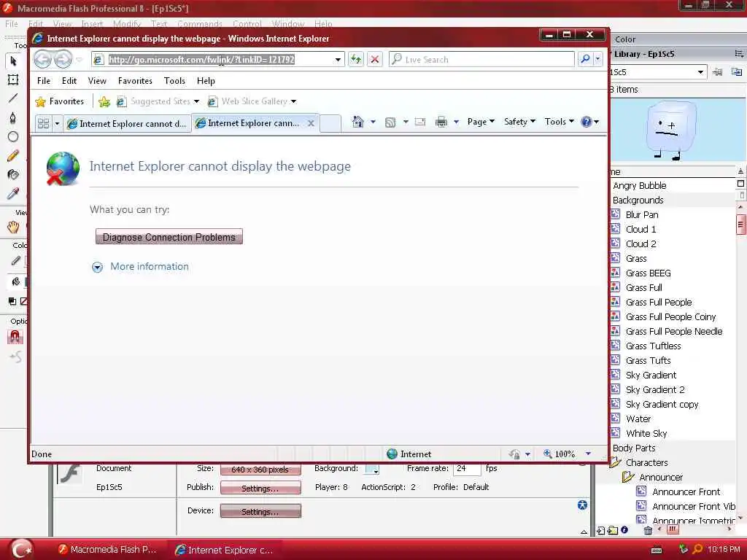Viewport: 747px width, 560px height.
Task: Click the Refresh button beside address bar
Action: [356, 60]
